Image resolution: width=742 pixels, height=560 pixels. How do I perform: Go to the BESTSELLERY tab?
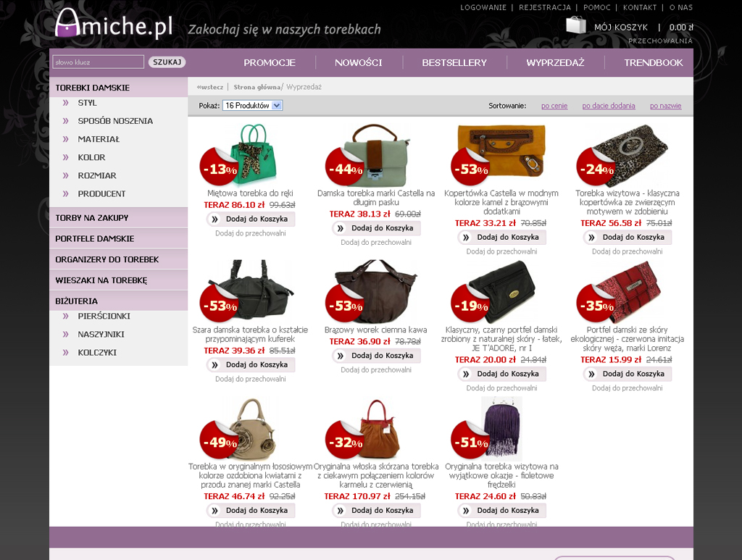pyautogui.click(x=454, y=62)
